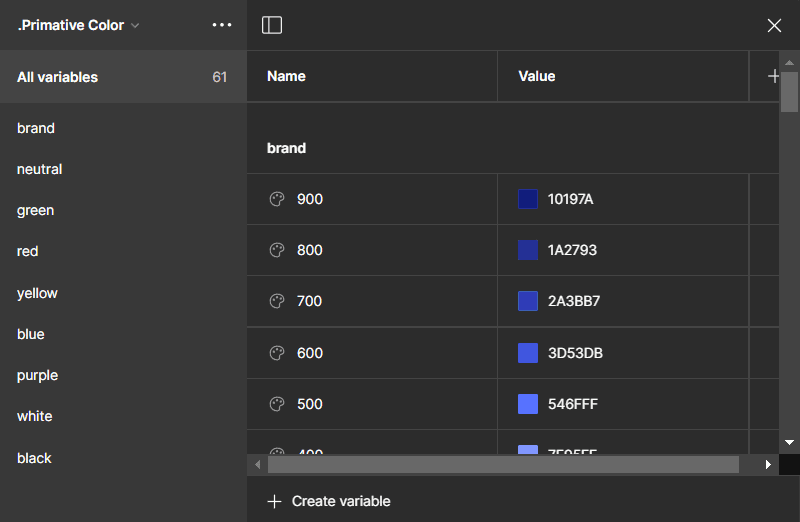The height and width of the screenshot is (522, 800).
Task: Open color swatch for 2A3BB7
Action: click(x=528, y=301)
